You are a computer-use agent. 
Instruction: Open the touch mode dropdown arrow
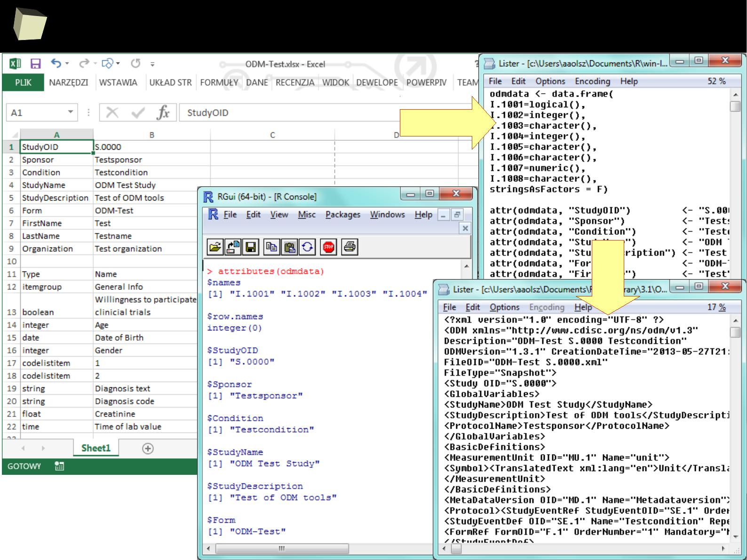click(118, 63)
